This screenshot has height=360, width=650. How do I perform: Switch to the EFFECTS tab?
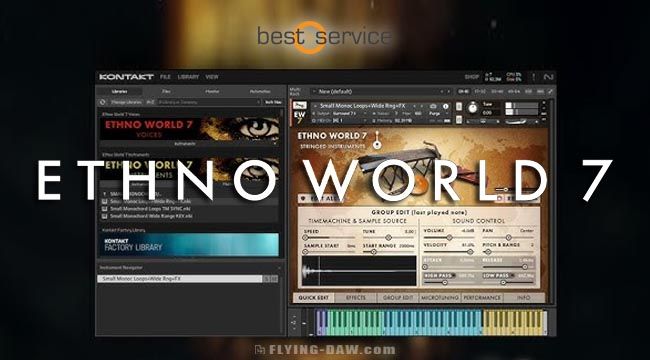click(356, 298)
